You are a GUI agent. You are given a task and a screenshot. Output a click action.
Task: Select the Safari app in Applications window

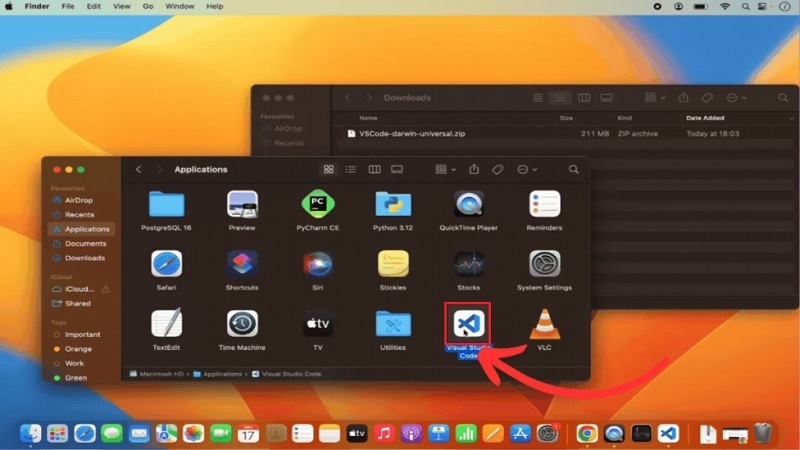coord(166,264)
